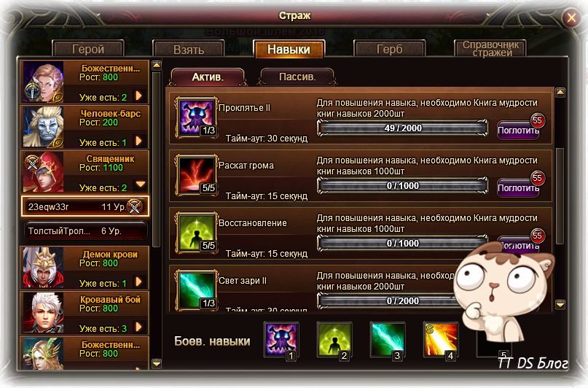Expand the Демон крови guard arrow
Image resolution: width=588 pixels, height=388 pixels.
pos(138,282)
